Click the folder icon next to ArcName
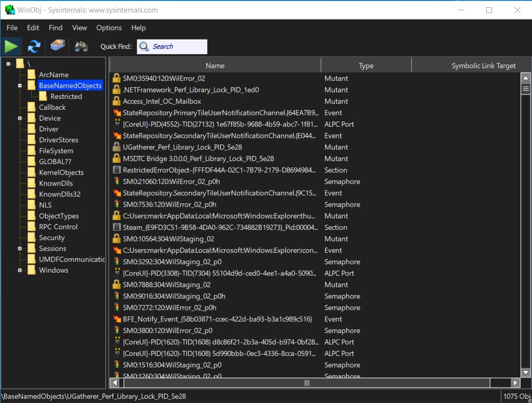Image resolution: width=532 pixels, height=403 pixels. tap(31, 74)
